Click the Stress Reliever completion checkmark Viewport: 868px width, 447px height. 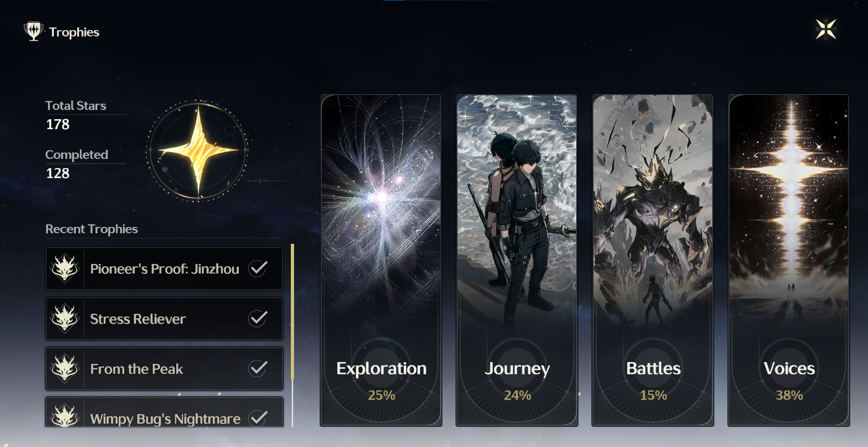(258, 318)
